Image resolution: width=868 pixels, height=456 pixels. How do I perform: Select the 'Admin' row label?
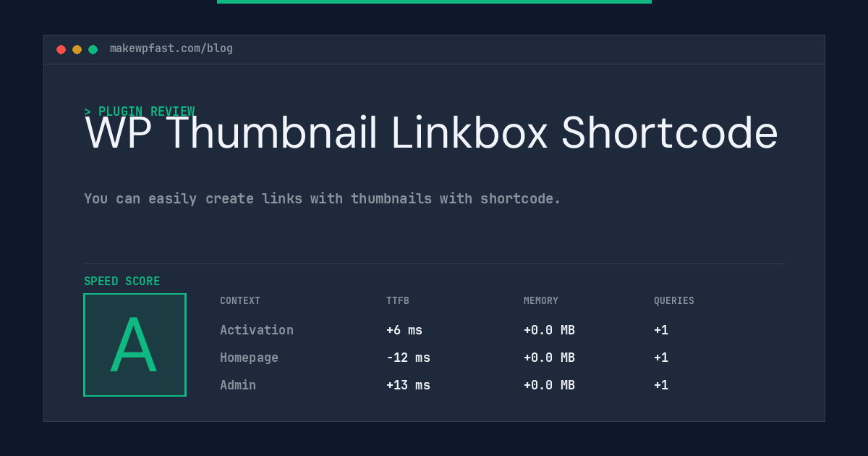(x=238, y=385)
